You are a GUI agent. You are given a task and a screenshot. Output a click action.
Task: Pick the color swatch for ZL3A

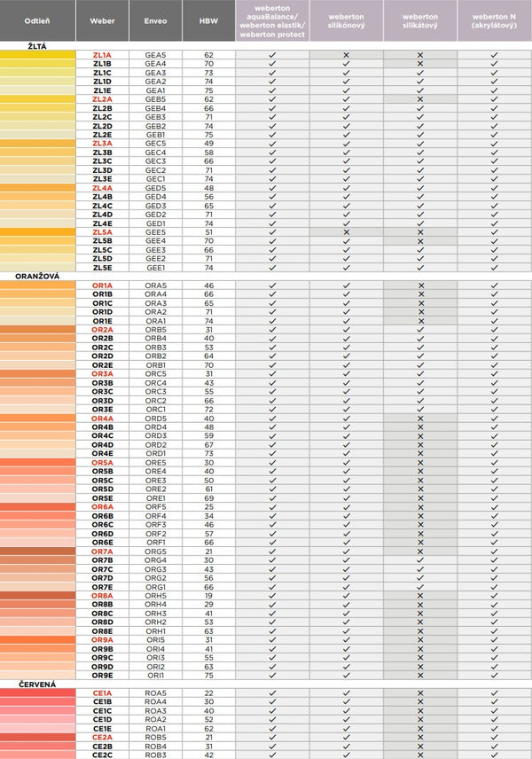pyautogui.click(x=38, y=144)
